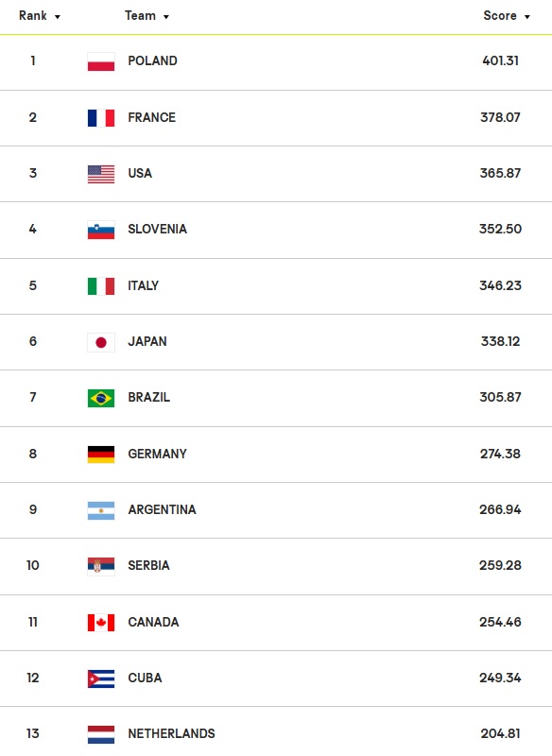The image size is (552, 756).
Task: Click the France flag icon
Action: pos(101,118)
